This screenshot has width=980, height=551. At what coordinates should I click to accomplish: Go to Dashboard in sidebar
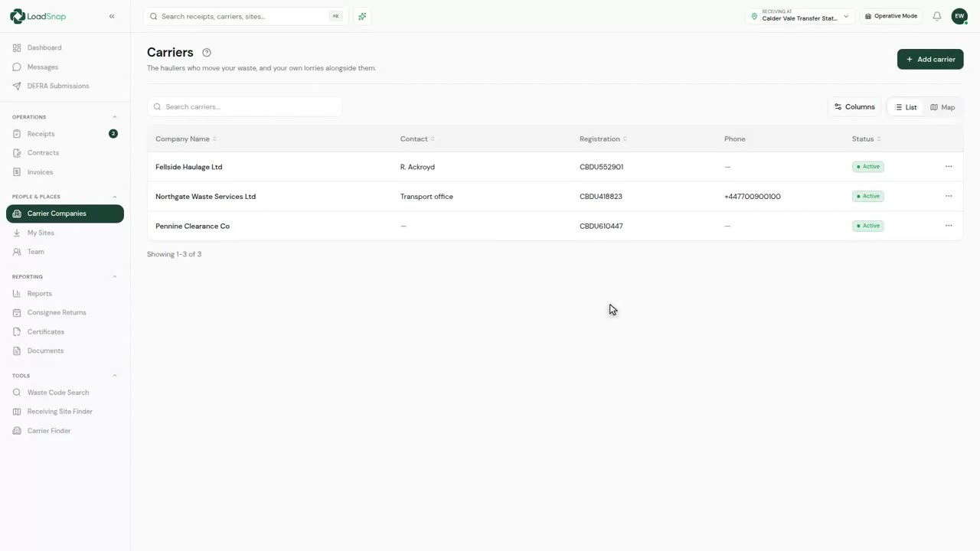(65, 47)
